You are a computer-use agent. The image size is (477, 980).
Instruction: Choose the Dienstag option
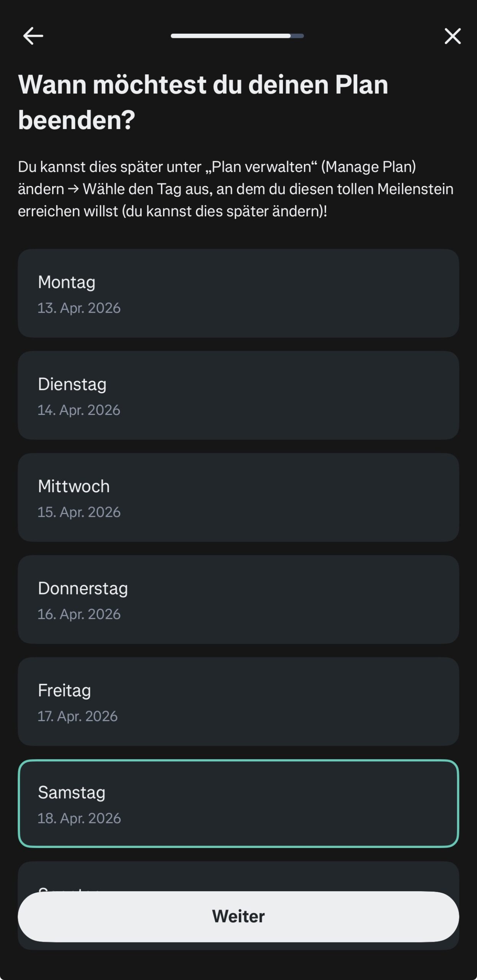coord(238,395)
